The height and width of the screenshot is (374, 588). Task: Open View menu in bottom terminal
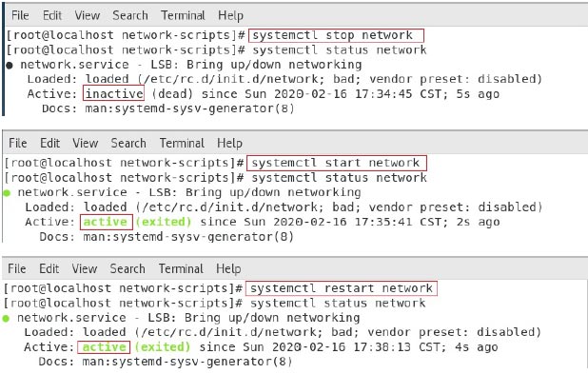[x=85, y=268]
